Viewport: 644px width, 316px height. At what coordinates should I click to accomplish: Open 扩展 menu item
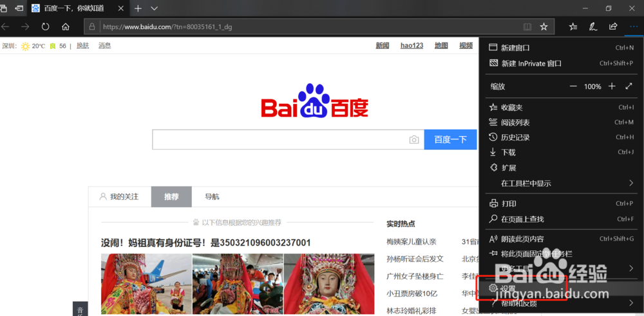tap(562, 168)
